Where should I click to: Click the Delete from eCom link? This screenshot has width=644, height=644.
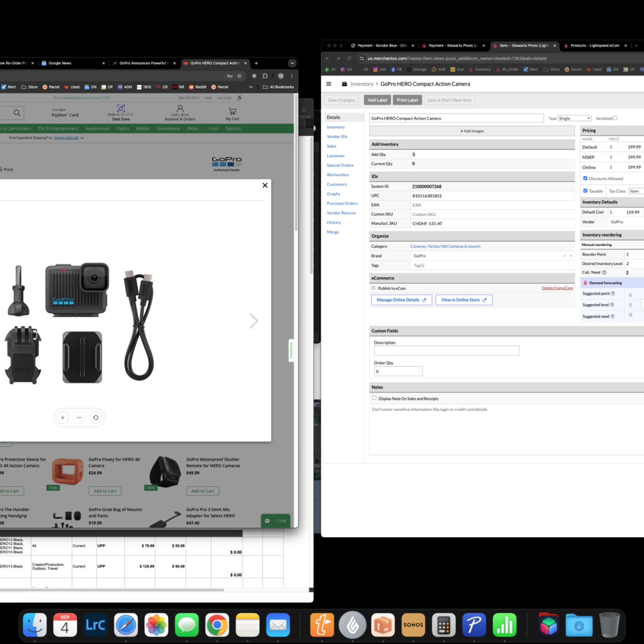(557, 288)
